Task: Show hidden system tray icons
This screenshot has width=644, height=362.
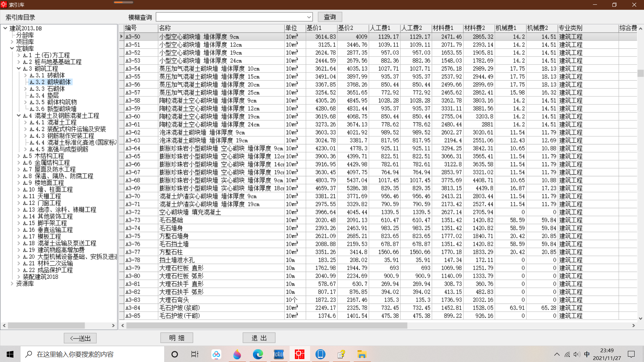Action: 557,354
